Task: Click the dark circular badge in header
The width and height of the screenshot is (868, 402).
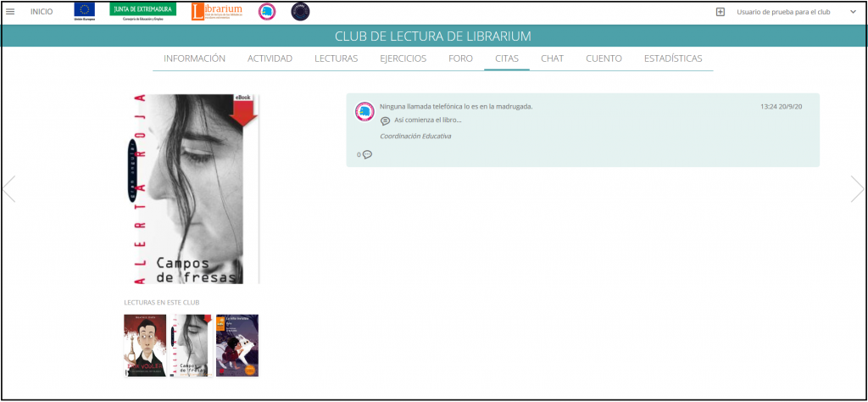Action: [300, 12]
